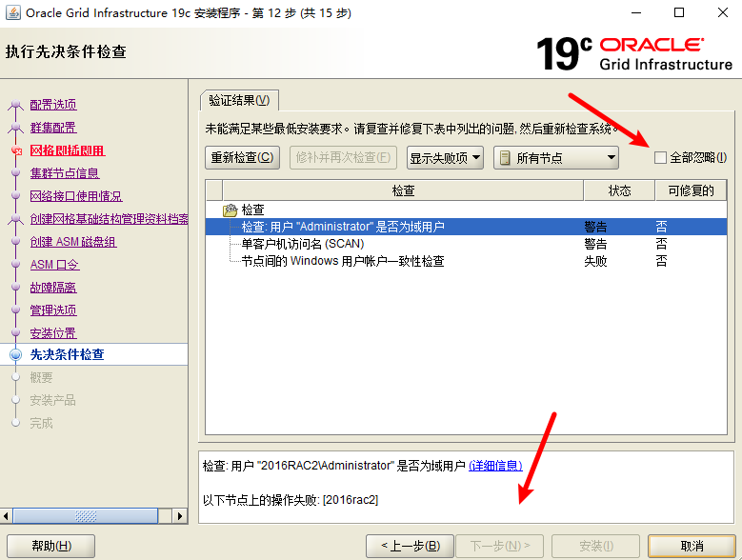Open the 显示失败项 filter dropdown
The image size is (742, 560).
(x=445, y=158)
